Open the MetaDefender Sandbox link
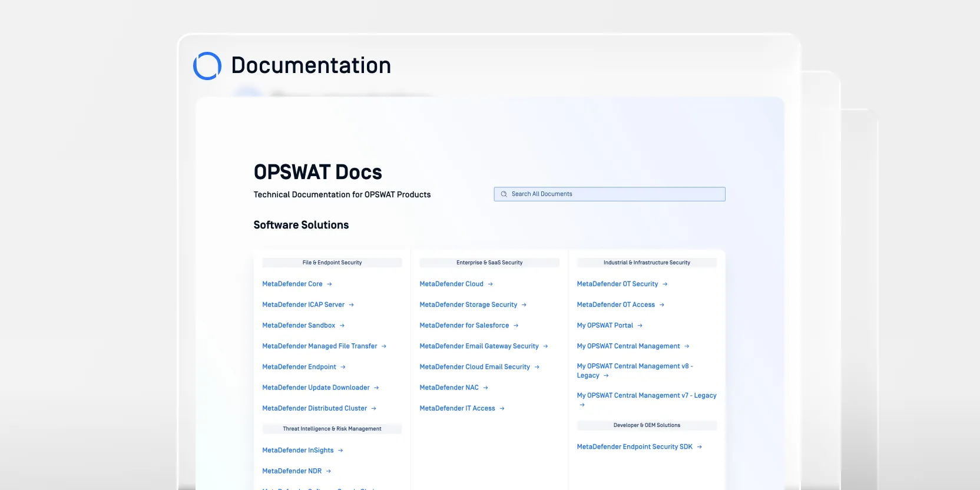980x490 pixels. click(299, 325)
